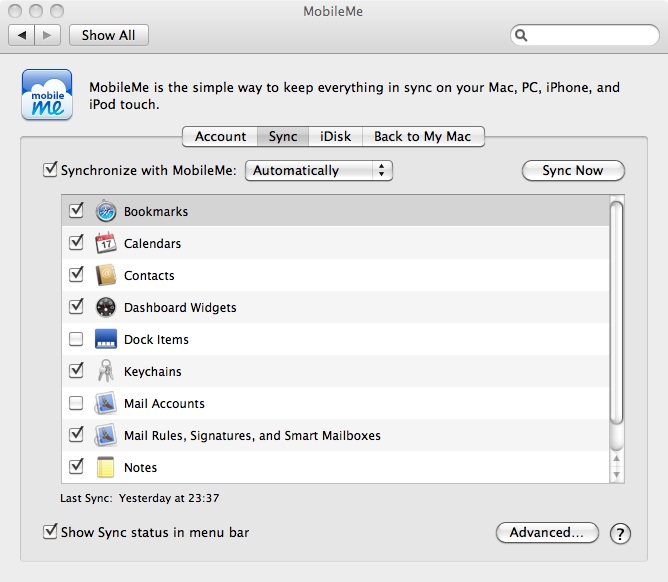Switch to Back to My Mac tab
Image resolution: width=668 pixels, height=582 pixels.
click(423, 136)
